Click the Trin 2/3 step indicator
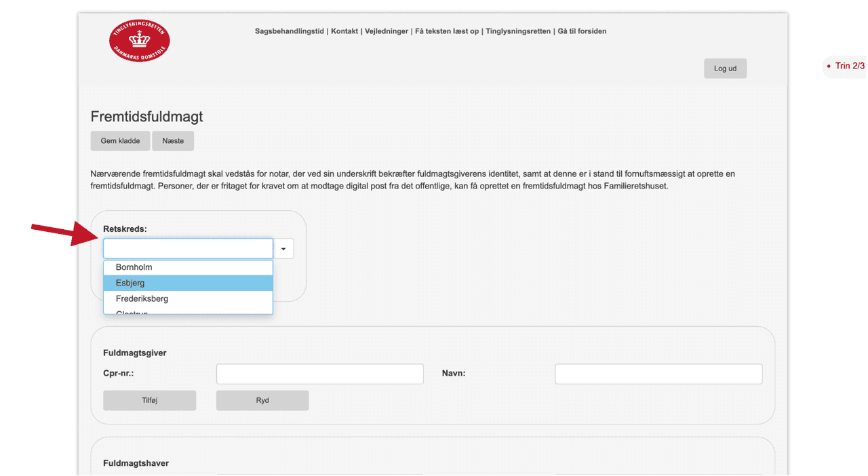The image size is (868, 476). point(849,66)
